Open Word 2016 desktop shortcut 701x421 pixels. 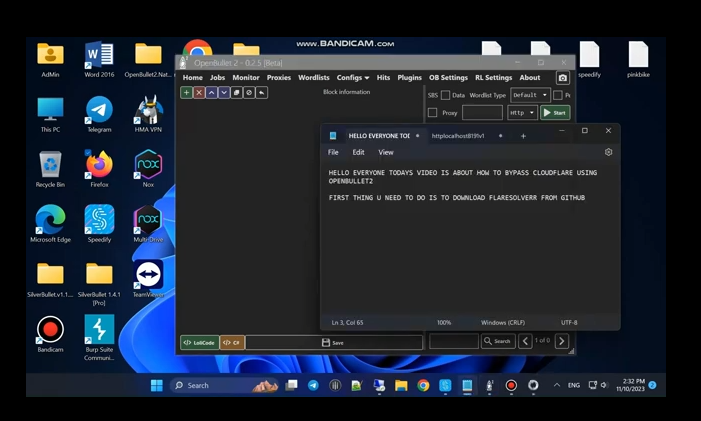(99, 59)
